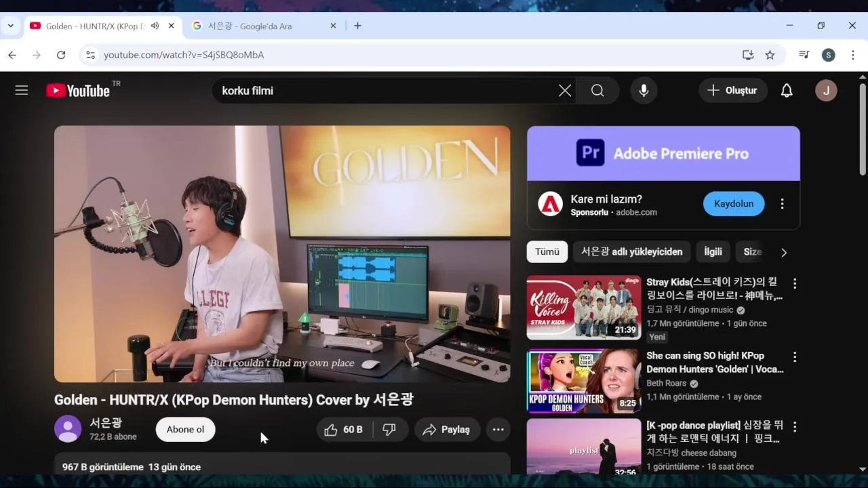The height and width of the screenshot is (488, 868).
Task: Select the Tümü filter chip
Action: [547, 251]
